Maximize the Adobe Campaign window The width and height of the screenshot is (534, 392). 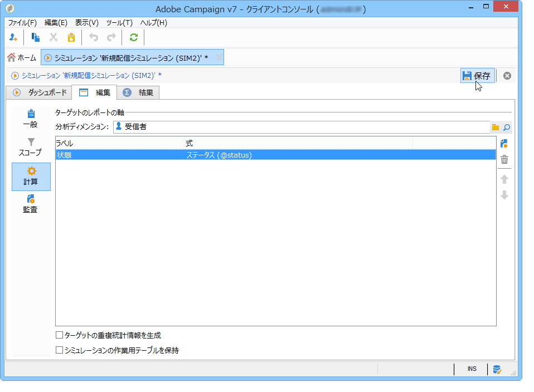(x=486, y=7)
